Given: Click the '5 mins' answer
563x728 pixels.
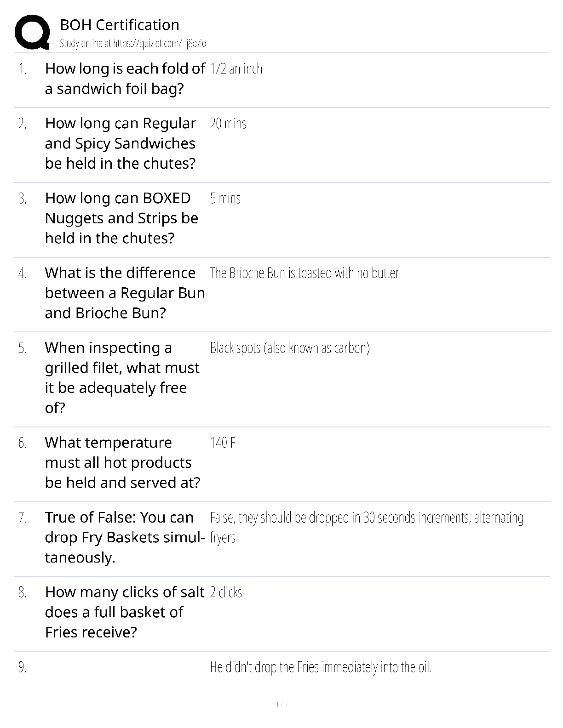Looking at the screenshot, I should click(225, 199).
